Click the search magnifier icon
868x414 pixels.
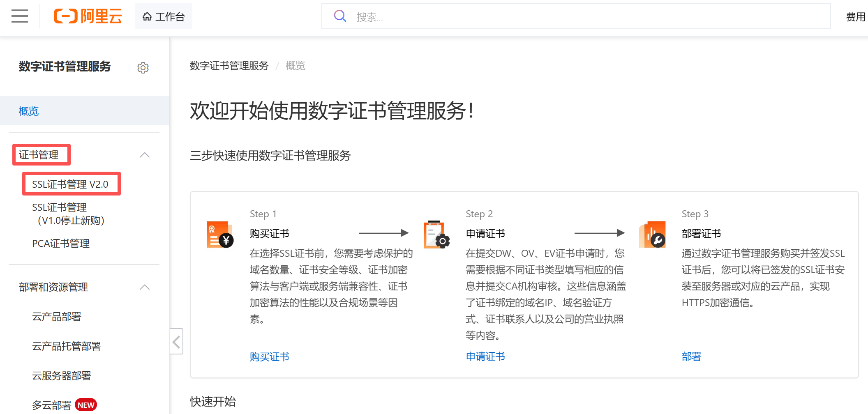click(340, 16)
